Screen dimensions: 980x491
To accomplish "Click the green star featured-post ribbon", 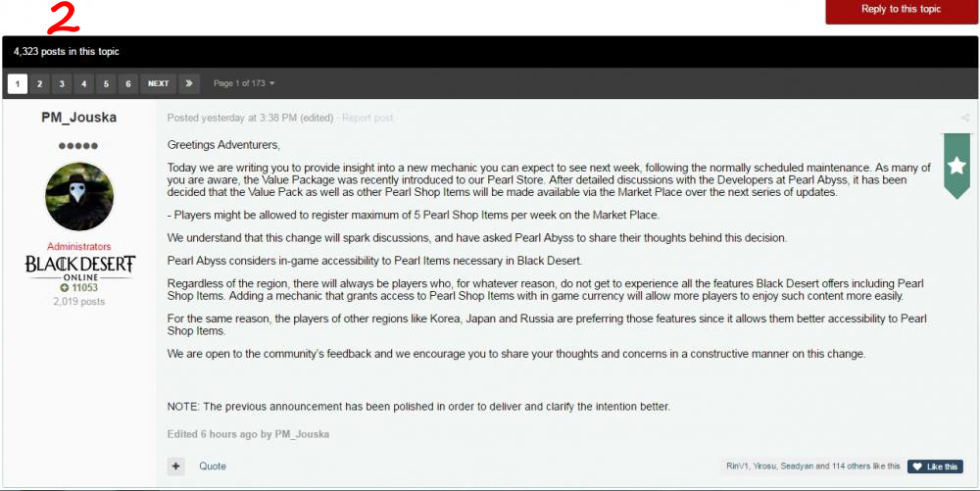I will 956,166.
